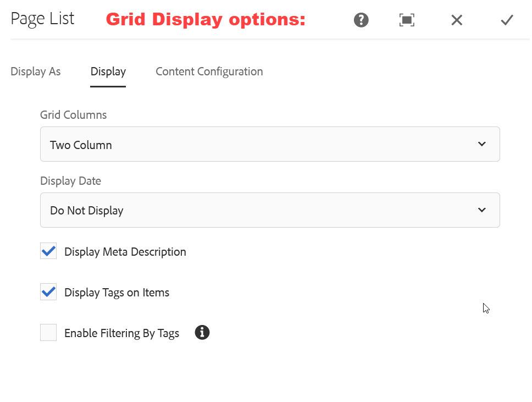The width and height of the screenshot is (532, 402).
Task: Open the Display Date dropdown
Action: (270, 210)
